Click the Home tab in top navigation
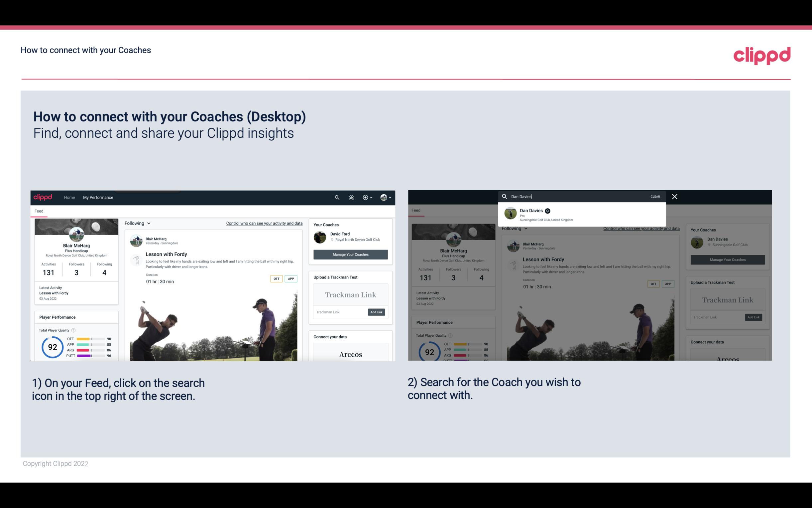 [x=70, y=197]
